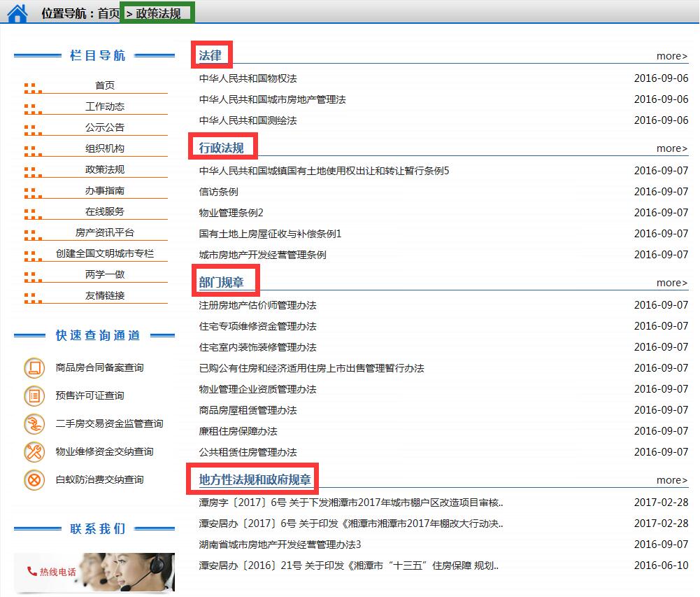Click the 商品房合同备案查询 document icon

[34, 367]
